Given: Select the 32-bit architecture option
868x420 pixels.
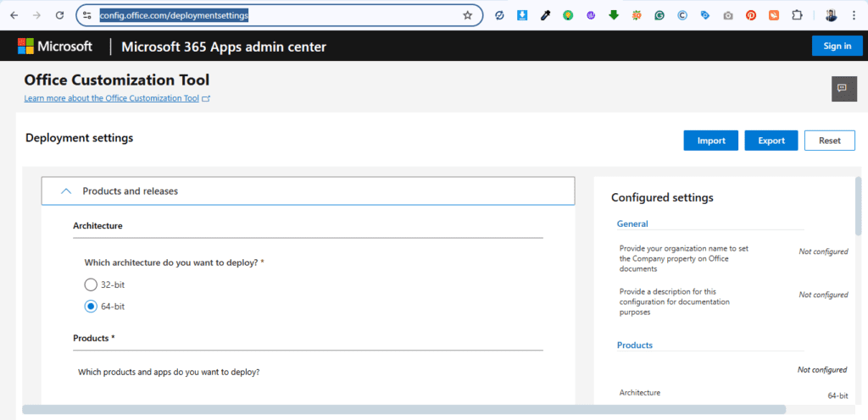Looking at the screenshot, I should point(92,285).
